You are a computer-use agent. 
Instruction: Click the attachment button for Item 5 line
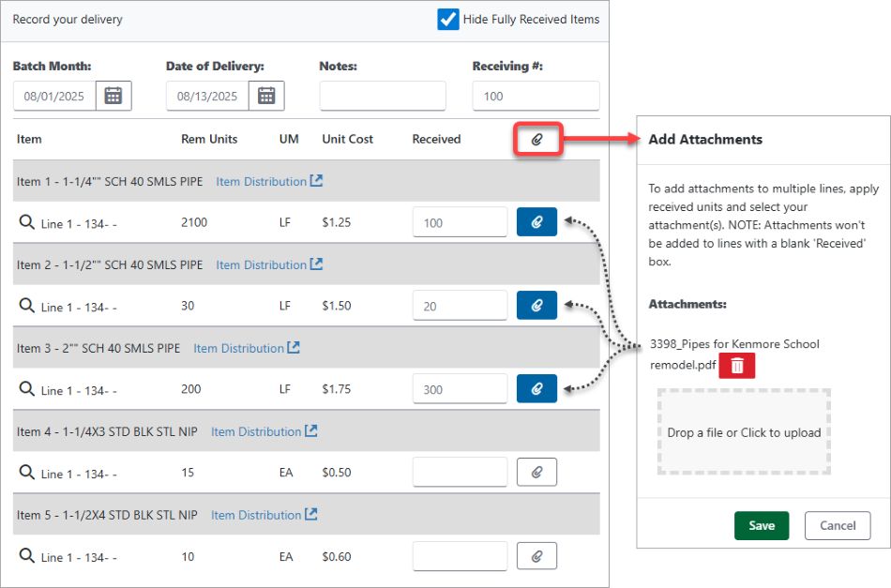pyautogui.click(x=537, y=555)
